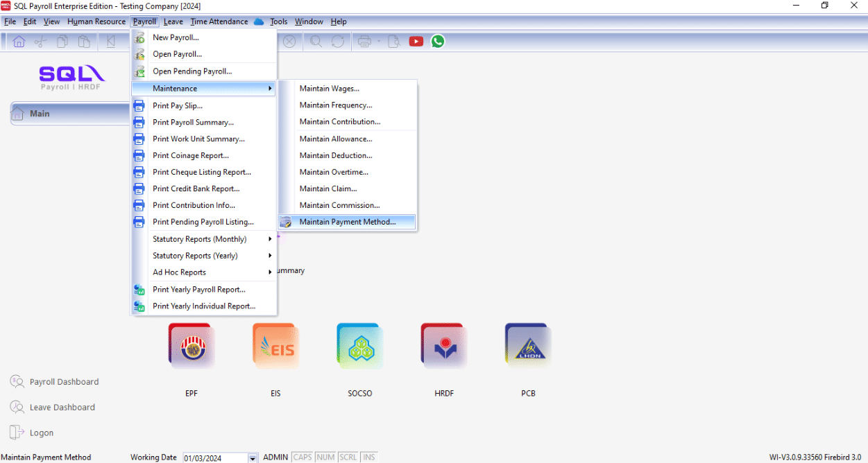
Task: Open WhatsApp support icon in toolbar
Action: [438, 42]
